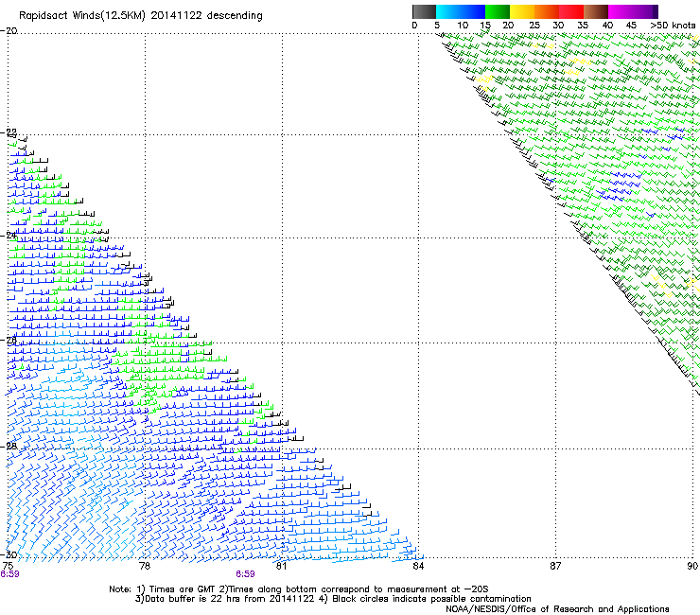Click longitude axis label '78'

(x=145, y=566)
